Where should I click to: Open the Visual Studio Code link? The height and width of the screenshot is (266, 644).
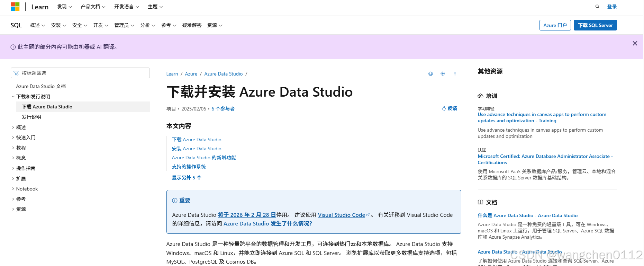pos(342,215)
